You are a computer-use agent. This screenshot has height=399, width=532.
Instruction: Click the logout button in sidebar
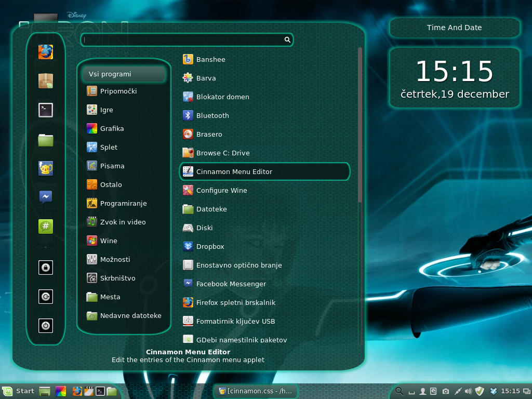(x=46, y=297)
